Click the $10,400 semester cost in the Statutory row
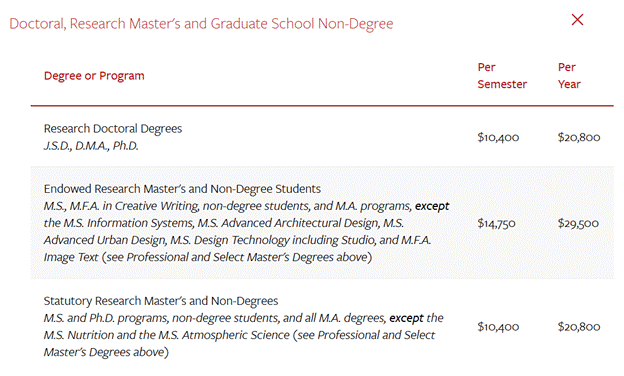Image resolution: width=624 pixels, height=376 pixels. coord(498,327)
